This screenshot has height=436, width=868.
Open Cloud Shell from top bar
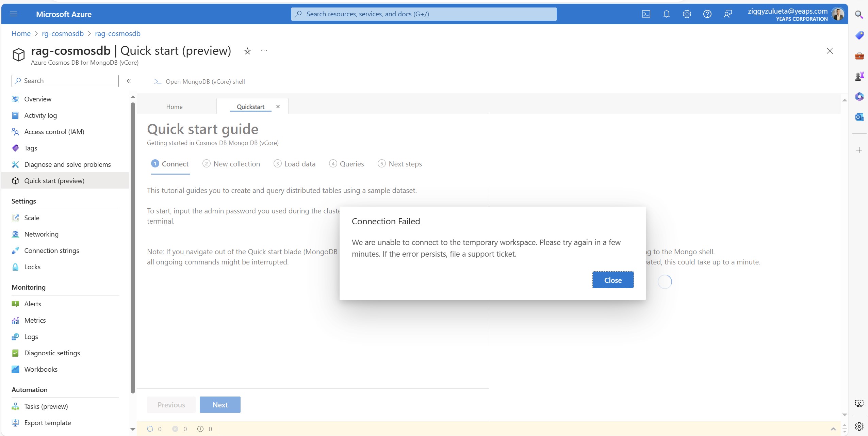coord(646,14)
